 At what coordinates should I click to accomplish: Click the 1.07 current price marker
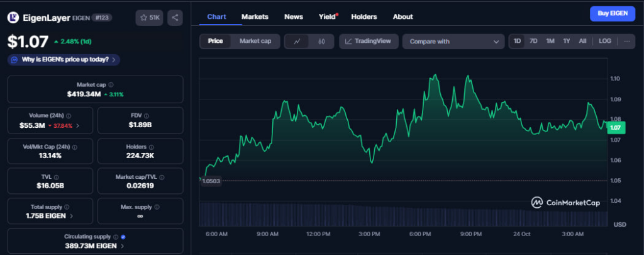(615, 128)
